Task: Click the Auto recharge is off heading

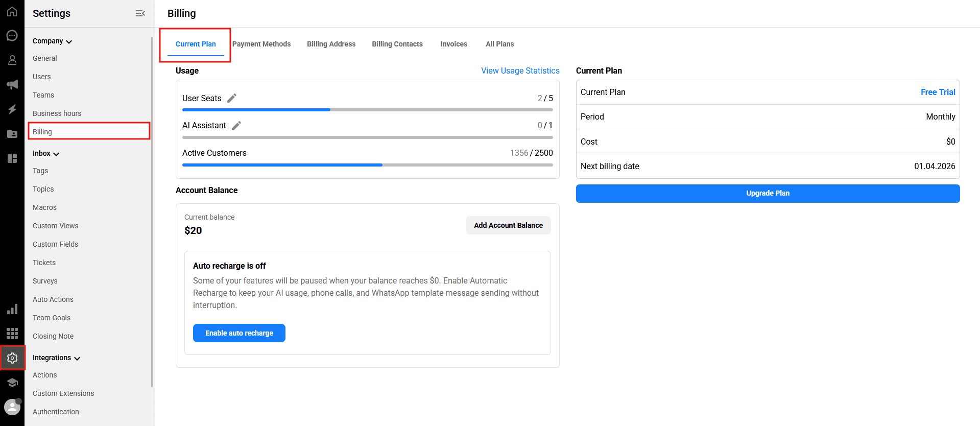Action: pos(229,266)
